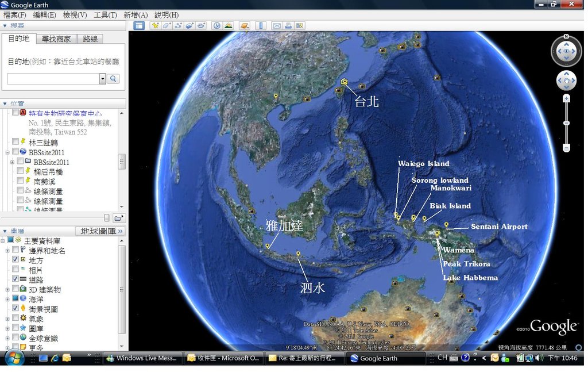This screenshot has width=588, height=372.
Task: Collapse the 主要資料庫 tree node
Action: click(3, 240)
